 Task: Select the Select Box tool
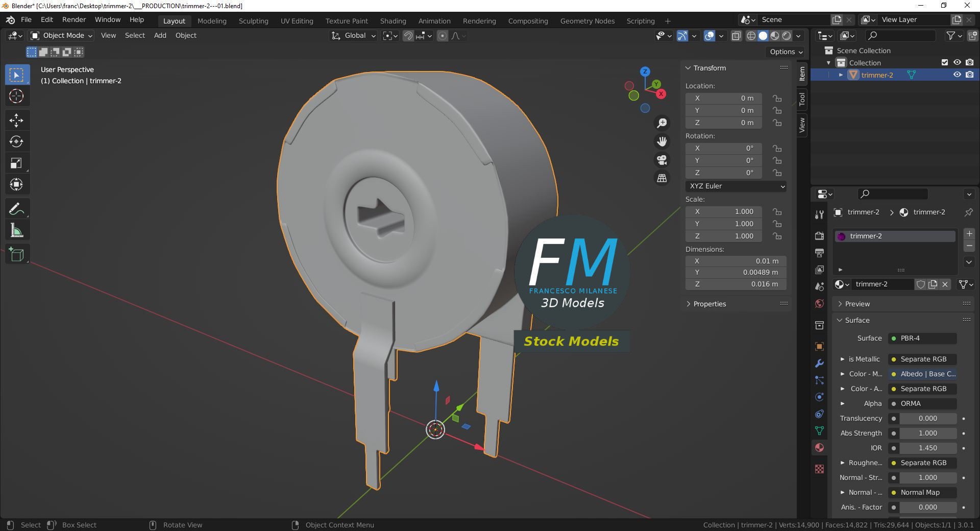pos(16,75)
